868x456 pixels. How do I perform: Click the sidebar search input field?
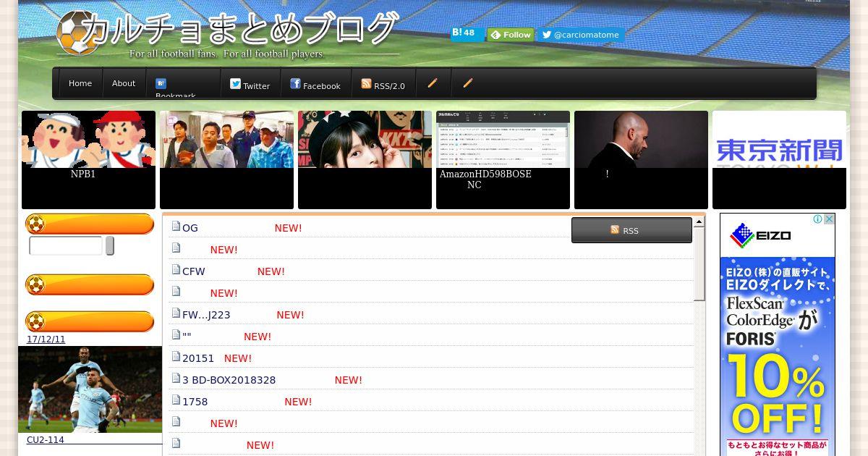pos(66,246)
